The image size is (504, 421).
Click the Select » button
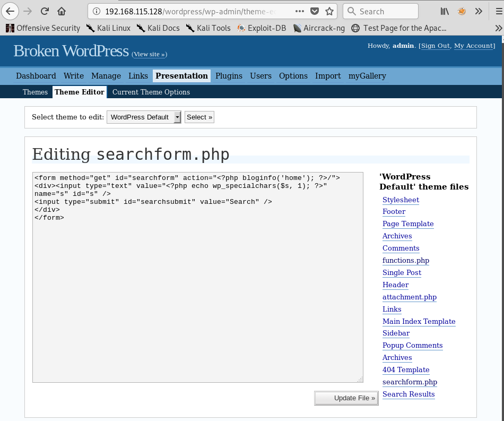pos(199,117)
